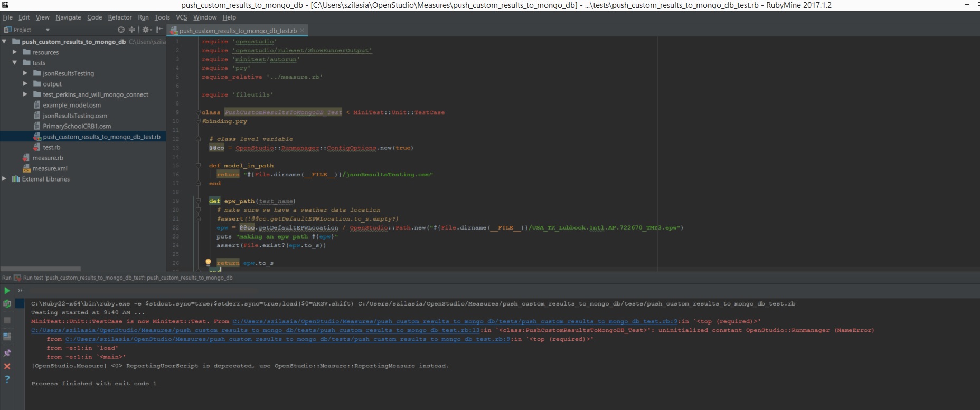
Task: Open the Help menu
Action: 229,17
